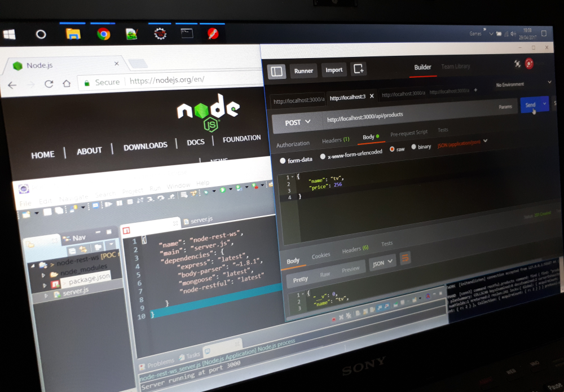Open the ABOUT link on nodejs.org
Viewport: 564px width, 392px height.
pyautogui.click(x=89, y=151)
